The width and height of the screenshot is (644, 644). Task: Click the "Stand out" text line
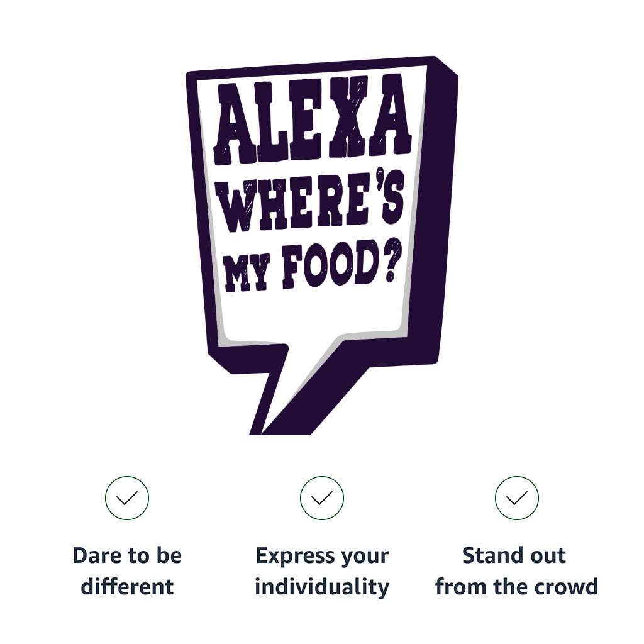pos(514,556)
